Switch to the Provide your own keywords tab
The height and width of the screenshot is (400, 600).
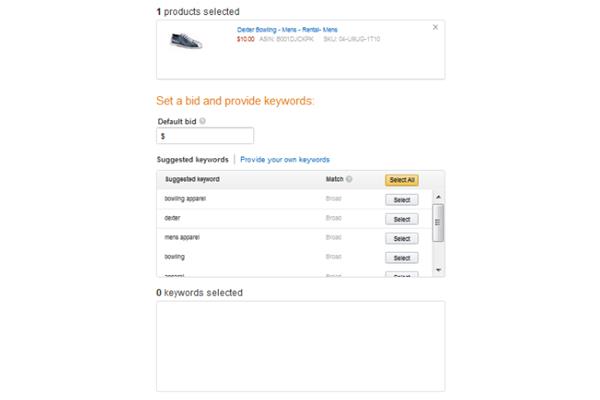(285, 160)
